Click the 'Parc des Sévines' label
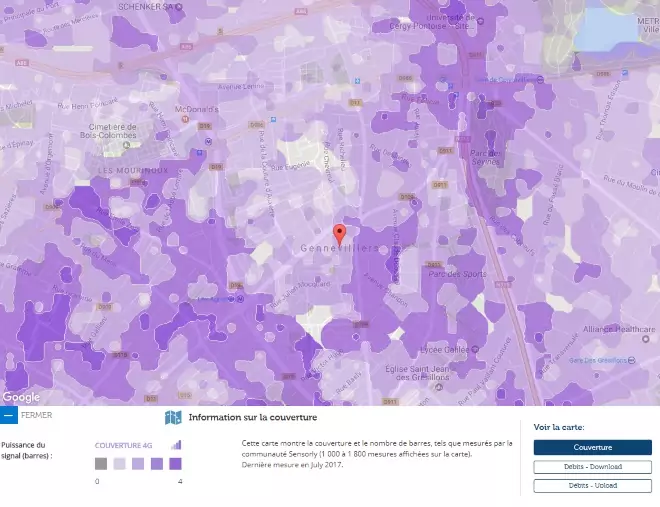Image resolution: width=660 pixels, height=507 pixels. (486, 157)
